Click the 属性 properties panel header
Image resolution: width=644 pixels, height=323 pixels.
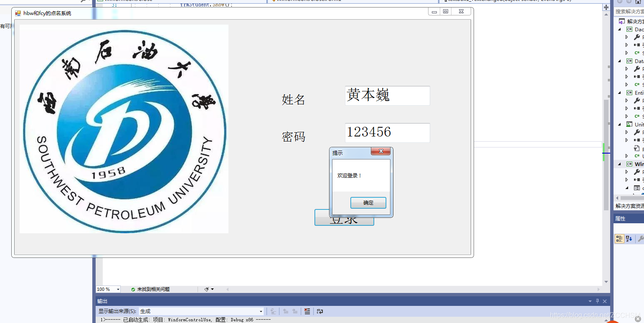tap(629, 219)
